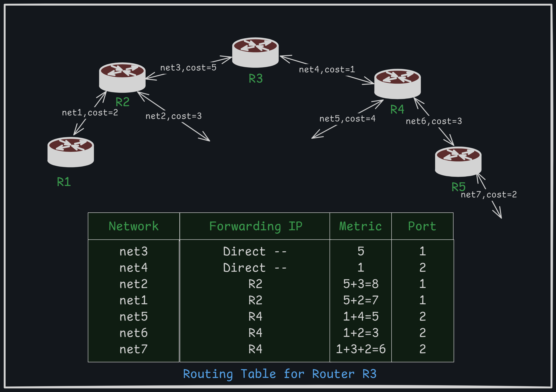The height and width of the screenshot is (392, 556).
Task: Toggle the net5,cost=4 link label
Action: (347, 119)
